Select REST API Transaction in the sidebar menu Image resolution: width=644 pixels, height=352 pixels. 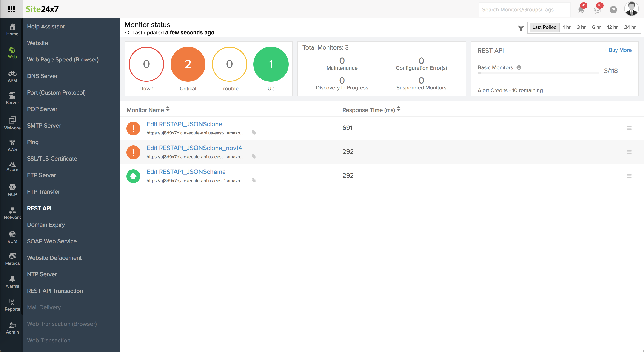pyautogui.click(x=55, y=291)
